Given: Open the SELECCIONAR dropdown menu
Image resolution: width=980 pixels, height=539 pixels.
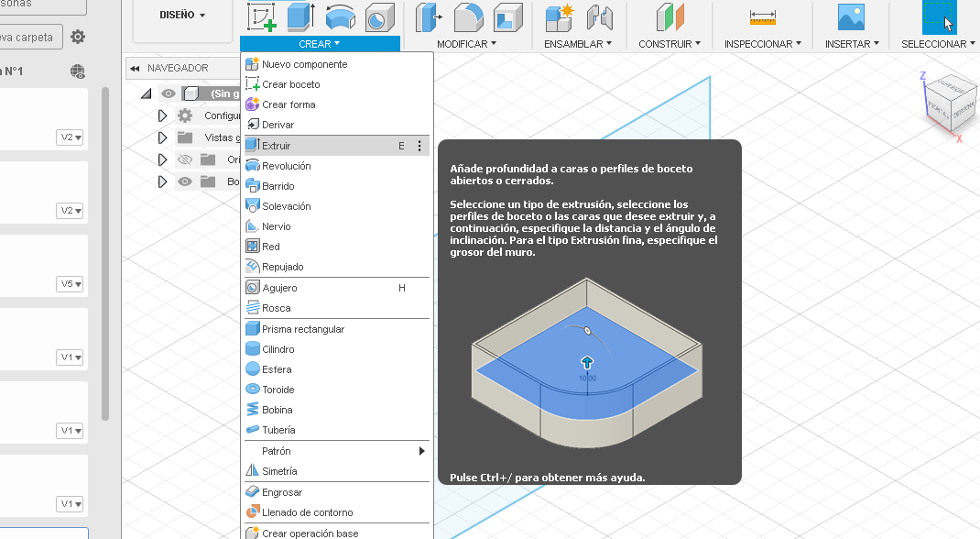Looking at the screenshot, I should point(938,44).
